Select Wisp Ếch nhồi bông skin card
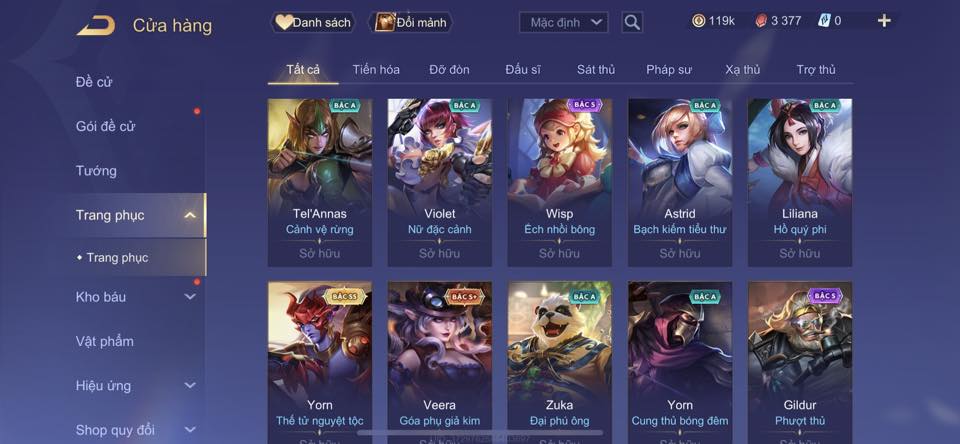 pyautogui.click(x=560, y=182)
